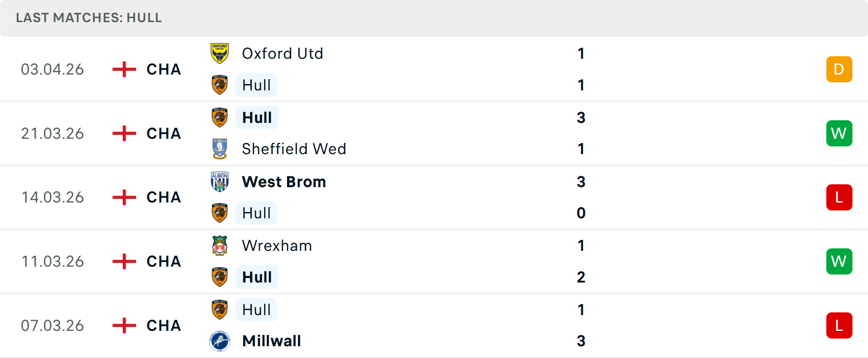The height and width of the screenshot is (358, 868).
Task: Click the Oxford Utd club crest
Action: tap(219, 53)
